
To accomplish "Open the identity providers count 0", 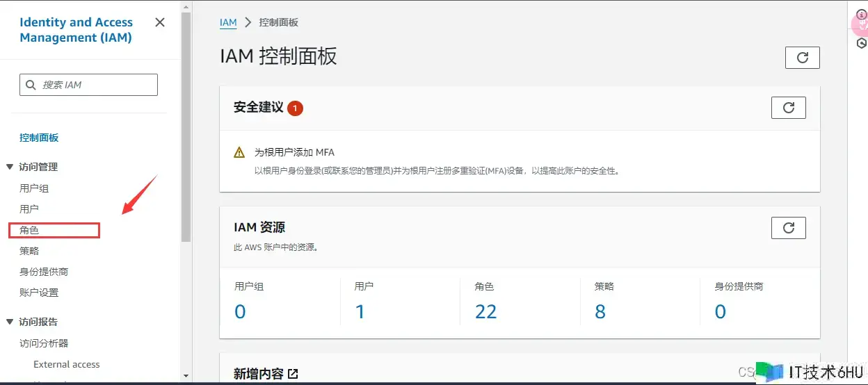I will [721, 312].
